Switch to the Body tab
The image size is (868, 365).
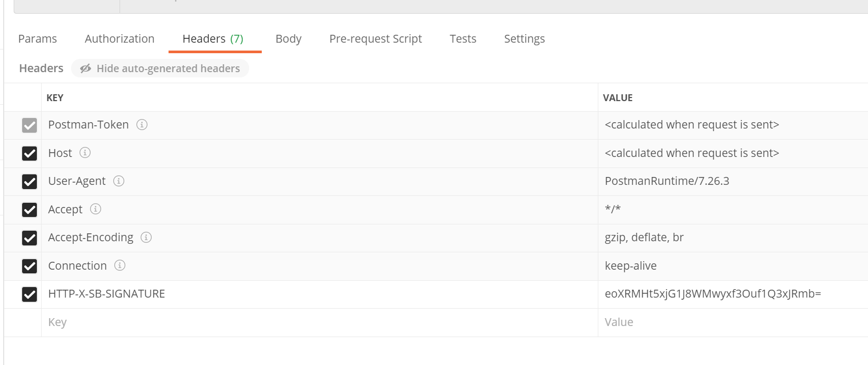click(289, 39)
